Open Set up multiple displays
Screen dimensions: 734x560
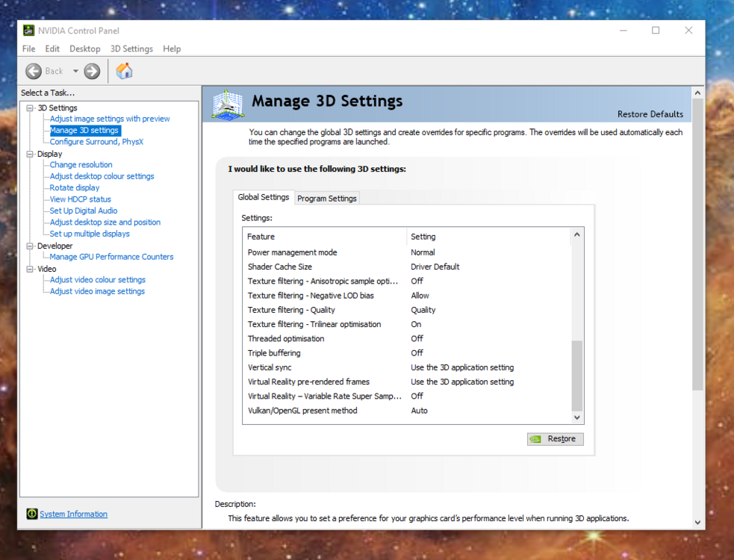pos(90,234)
